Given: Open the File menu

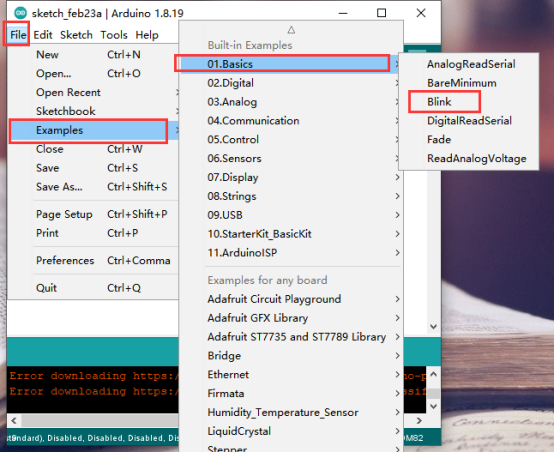Looking at the screenshot, I should click(18, 35).
